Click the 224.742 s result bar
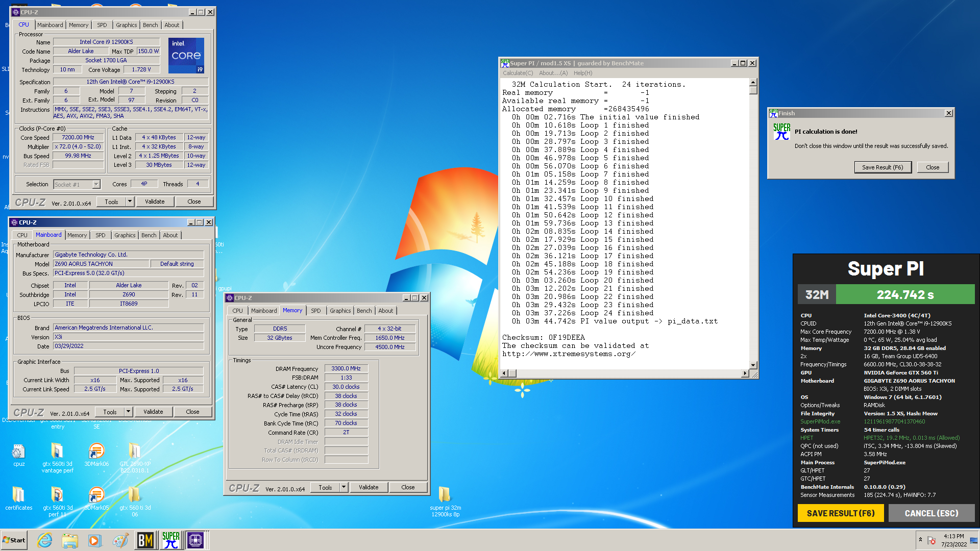Viewport: 980px width, 551px height. 905,294
